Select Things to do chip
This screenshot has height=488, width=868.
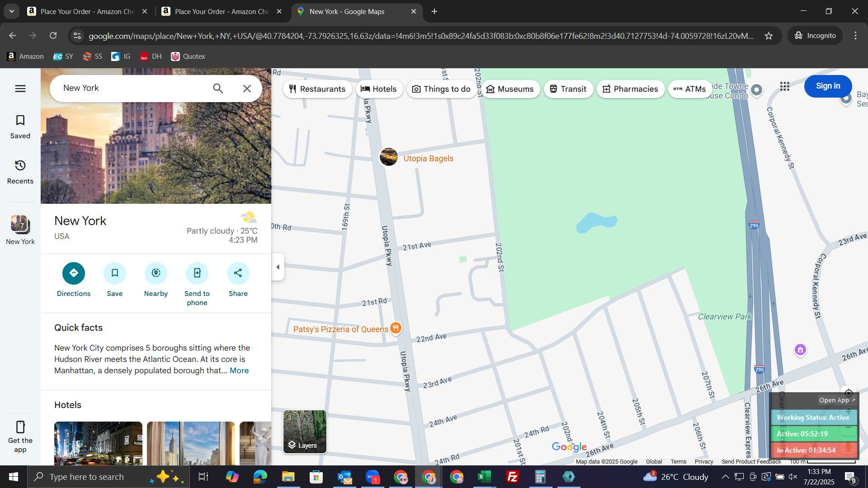(442, 89)
